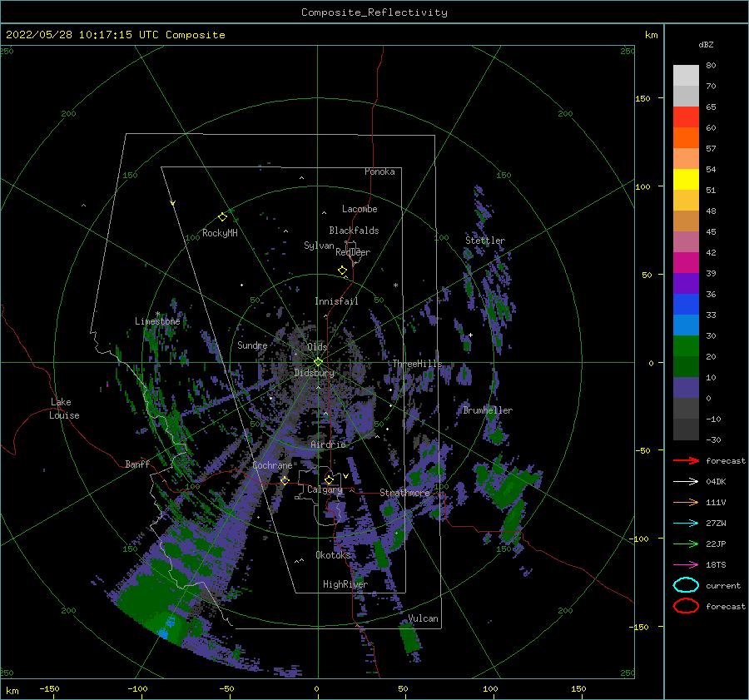
Task: Click the indigo 0-10 dBZ swatch
Action: [x=686, y=388]
